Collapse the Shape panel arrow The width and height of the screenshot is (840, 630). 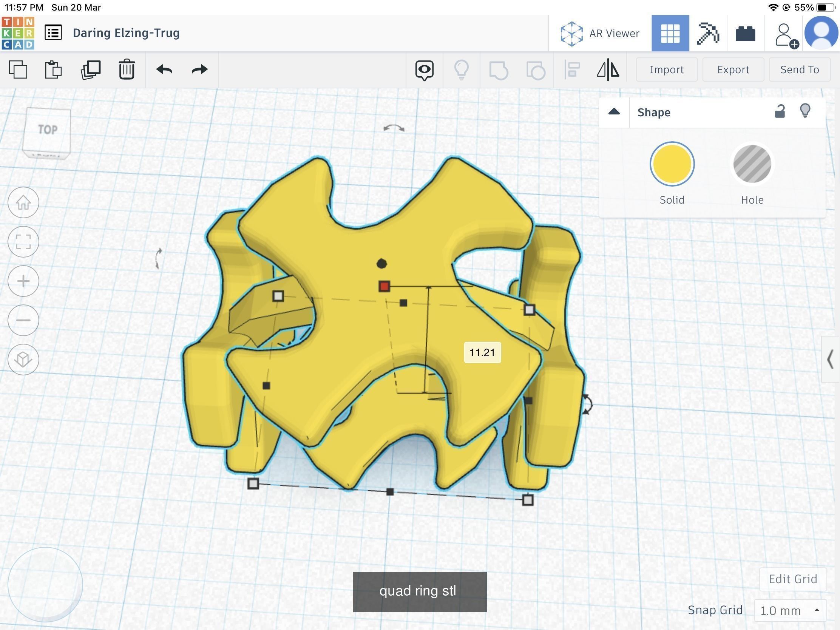pos(614,112)
